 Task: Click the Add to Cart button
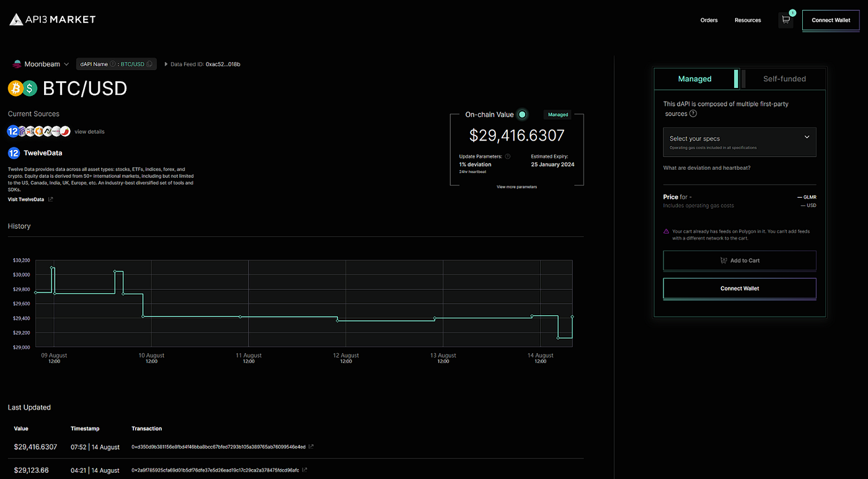click(x=740, y=260)
